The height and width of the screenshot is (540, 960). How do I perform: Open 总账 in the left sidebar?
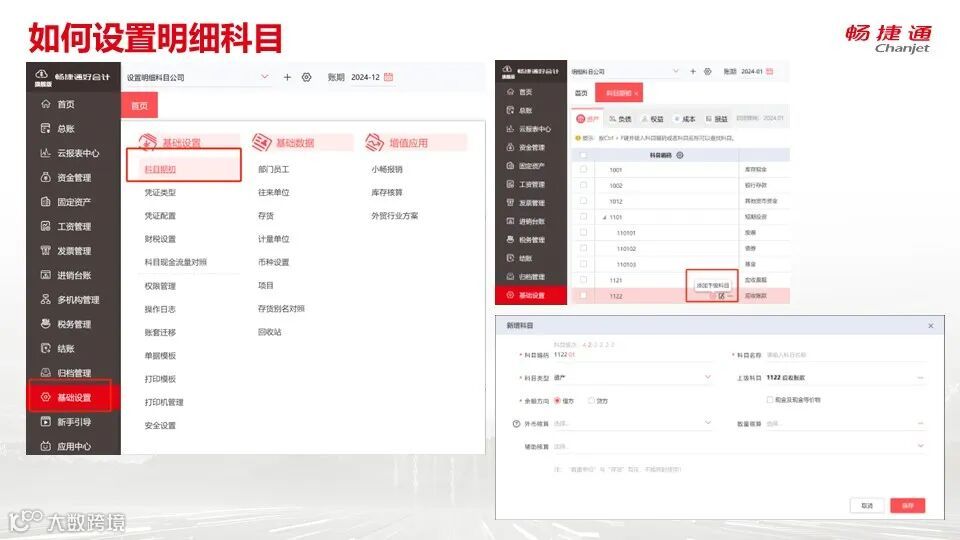click(x=66, y=129)
